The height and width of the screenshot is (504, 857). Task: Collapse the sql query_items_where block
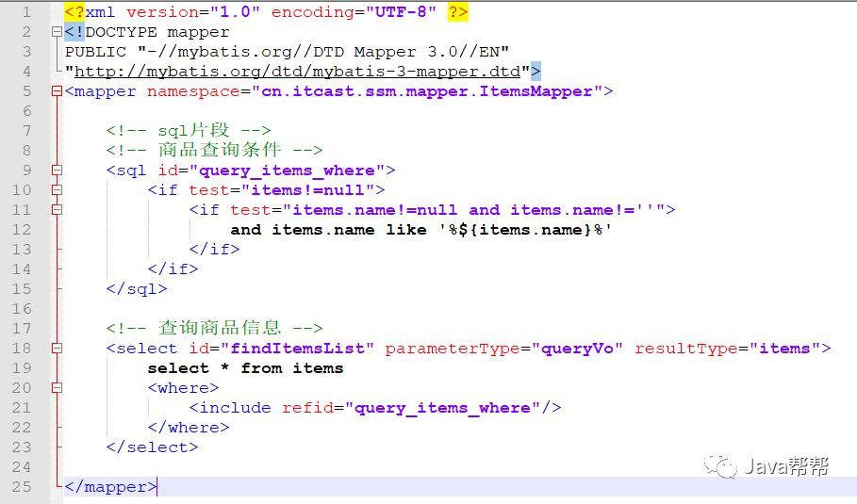pos(58,171)
